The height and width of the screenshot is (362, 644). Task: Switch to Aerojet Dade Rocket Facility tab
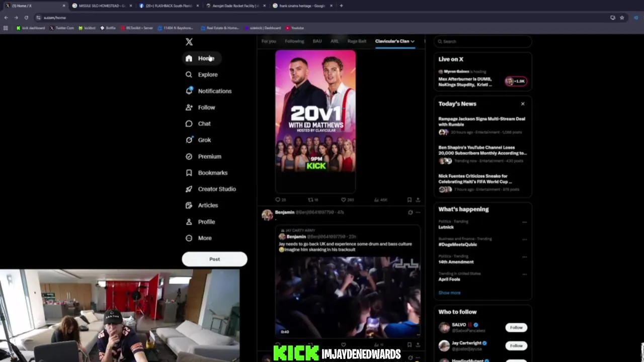click(235, 6)
